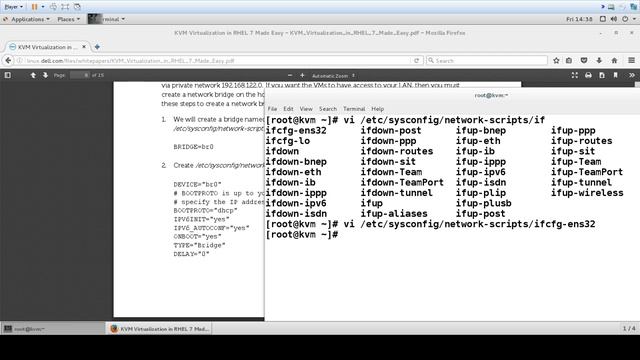Toggle the PDF viewer sidebar
Viewport: 640px width, 360px height.
7,75
